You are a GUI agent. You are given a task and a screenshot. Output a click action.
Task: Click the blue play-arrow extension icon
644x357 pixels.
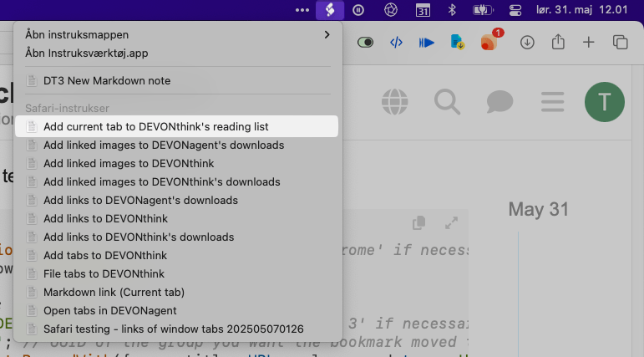point(426,43)
